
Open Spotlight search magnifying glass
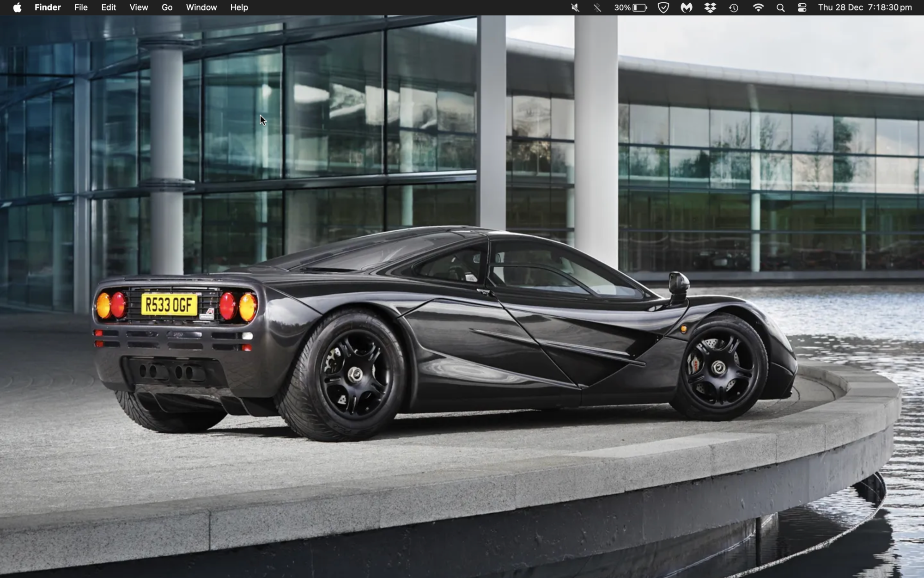click(x=780, y=7)
